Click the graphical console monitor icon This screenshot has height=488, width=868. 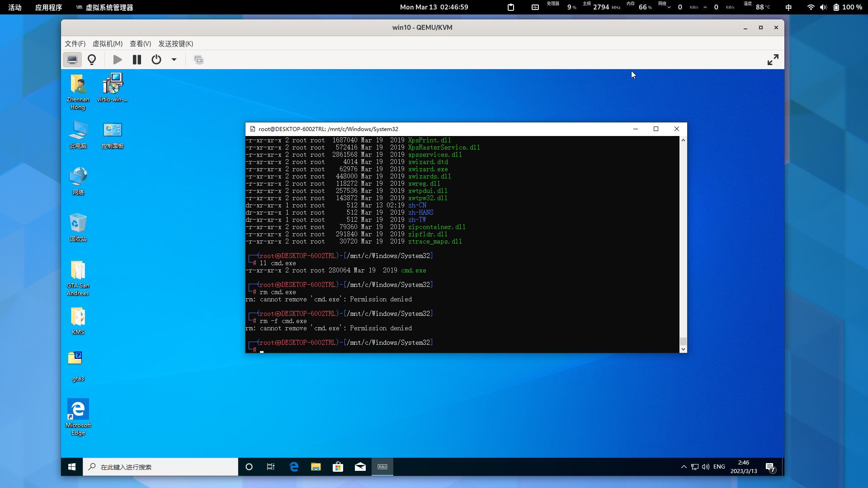72,60
